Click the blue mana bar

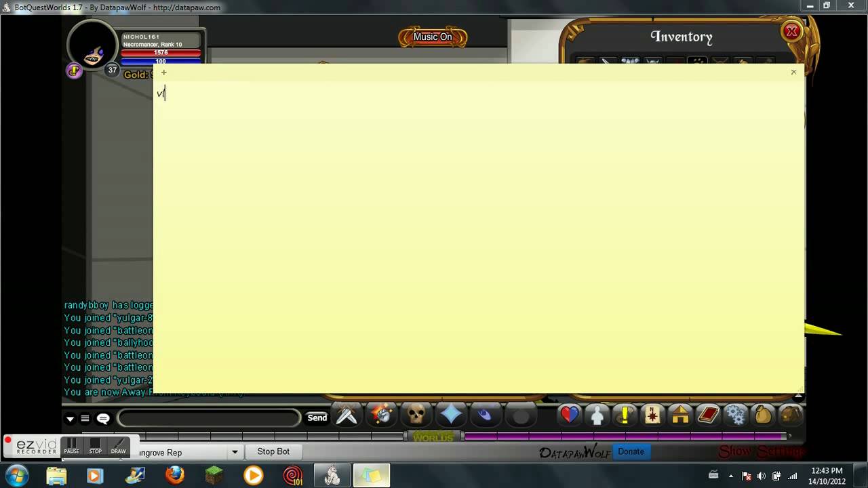click(161, 61)
